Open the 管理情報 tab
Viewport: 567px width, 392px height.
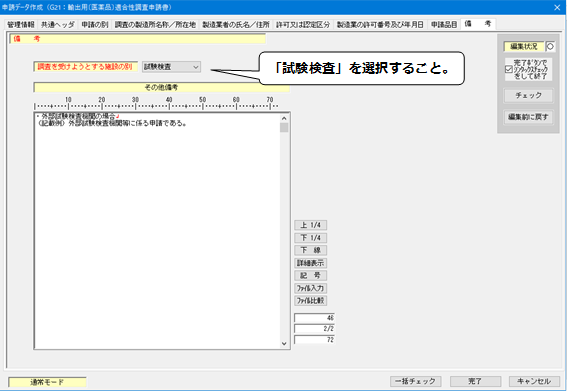point(21,24)
